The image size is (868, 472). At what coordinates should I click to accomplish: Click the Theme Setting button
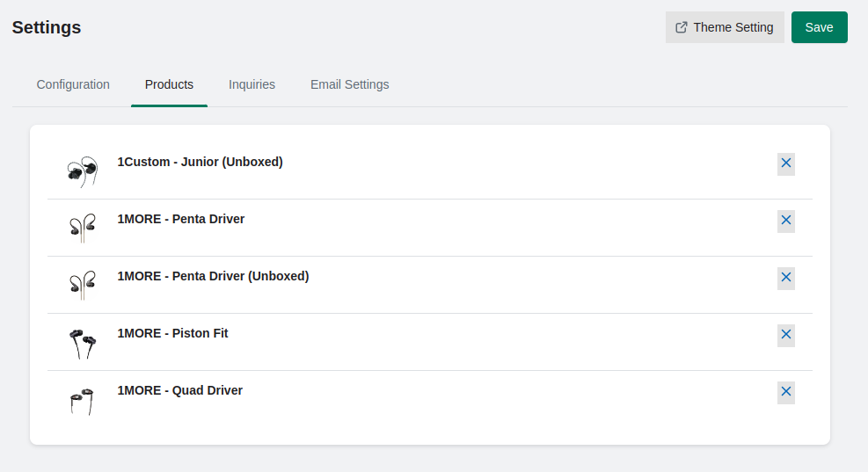click(725, 27)
